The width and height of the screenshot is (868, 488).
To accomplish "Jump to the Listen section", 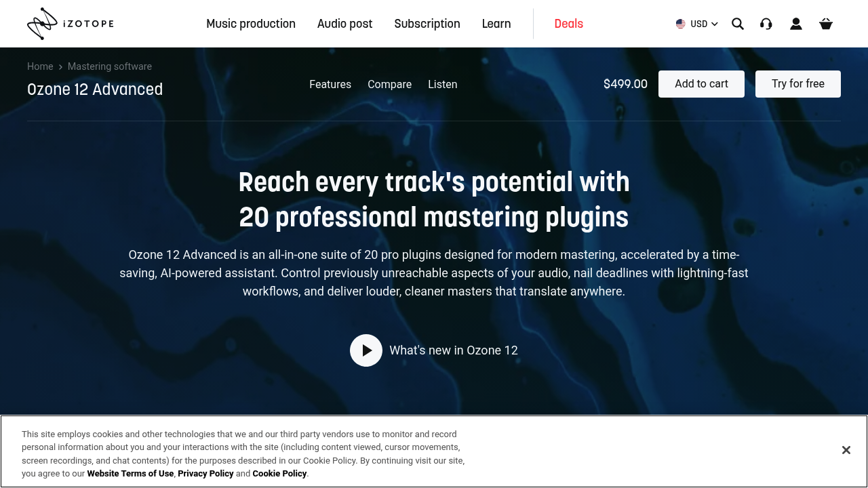I will coord(443,84).
